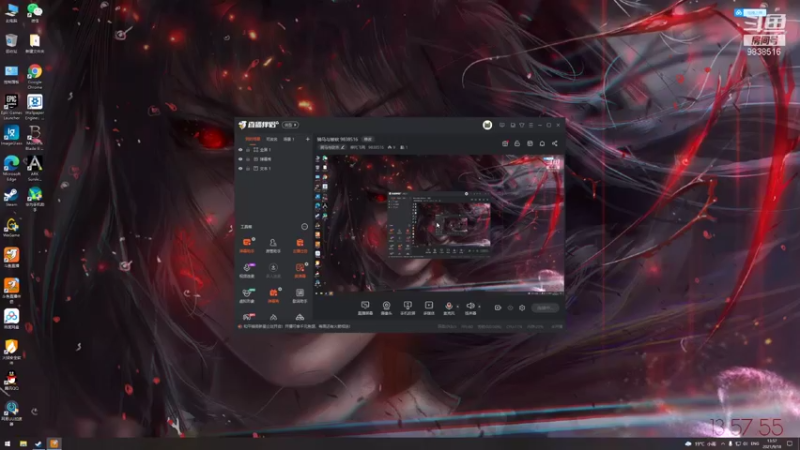Viewport: 800px width, 450px height.
Task: Expand the speaker options arrow
Action: coord(479,306)
